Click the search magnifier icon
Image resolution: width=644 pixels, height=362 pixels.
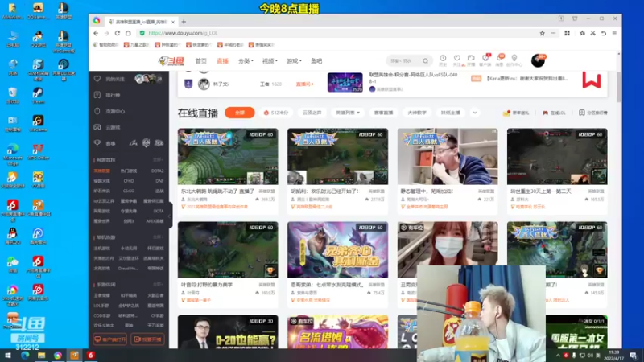tap(426, 61)
